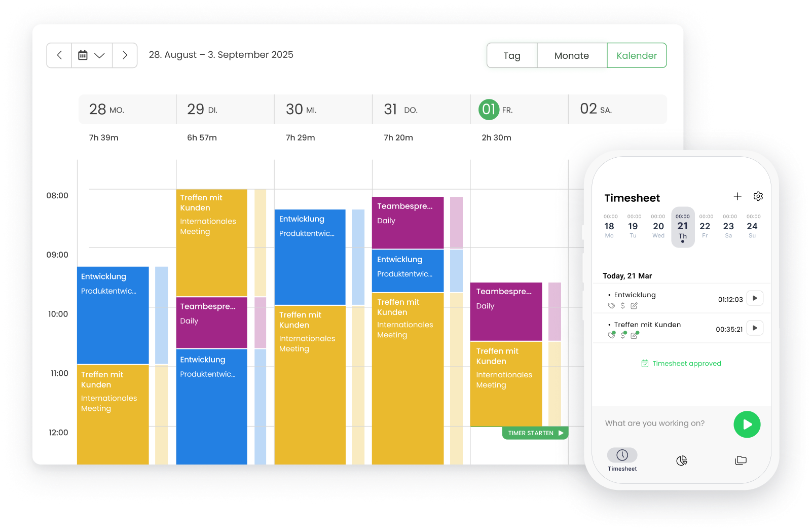This screenshot has width=812, height=531.
Task: Click the TIMER STARTEN button
Action: [535, 433]
